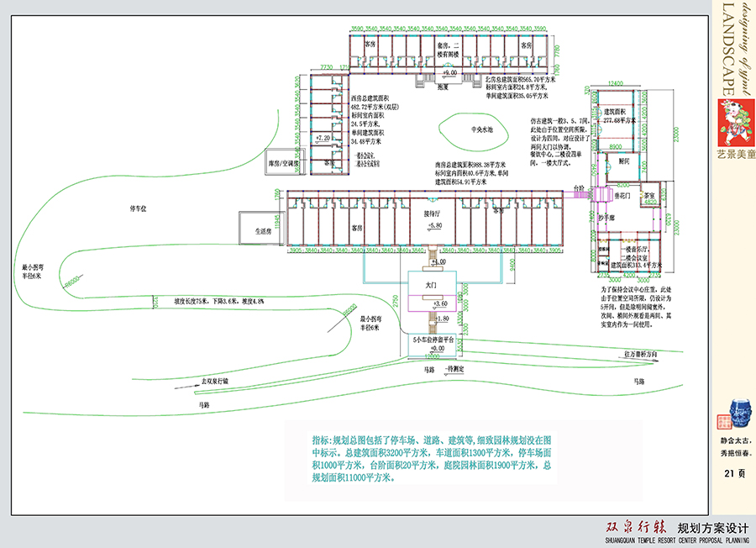Click the 5小车位停留平台 parking platform box

pyautogui.click(x=433, y=344)
